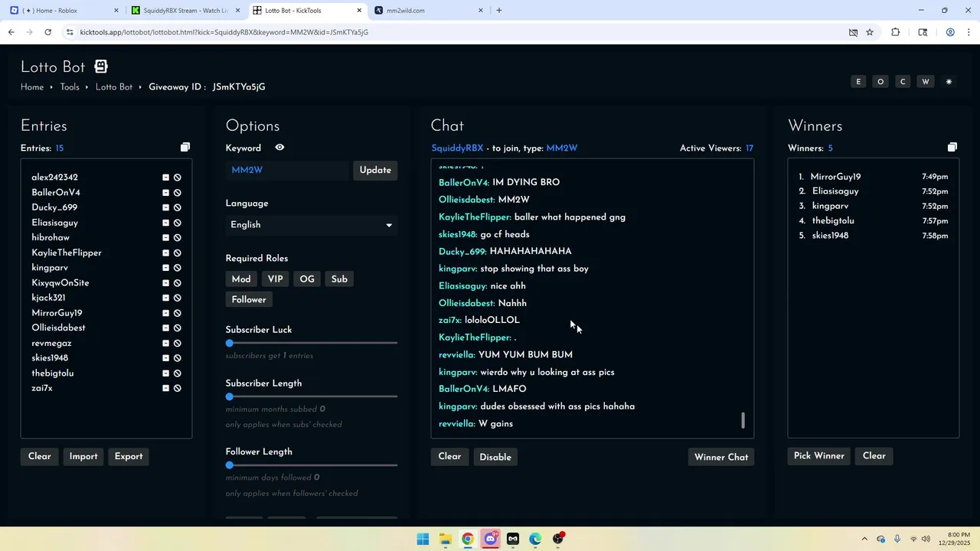980x551 pixels.
Task: Click the Pick Winner button
Action: click(x=819, y=456)
